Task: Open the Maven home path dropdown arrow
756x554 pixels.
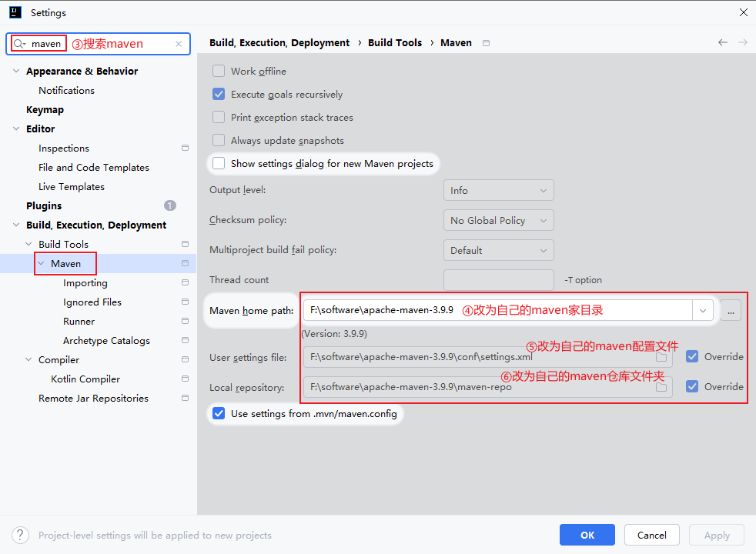Action: [x=702, y=311]
